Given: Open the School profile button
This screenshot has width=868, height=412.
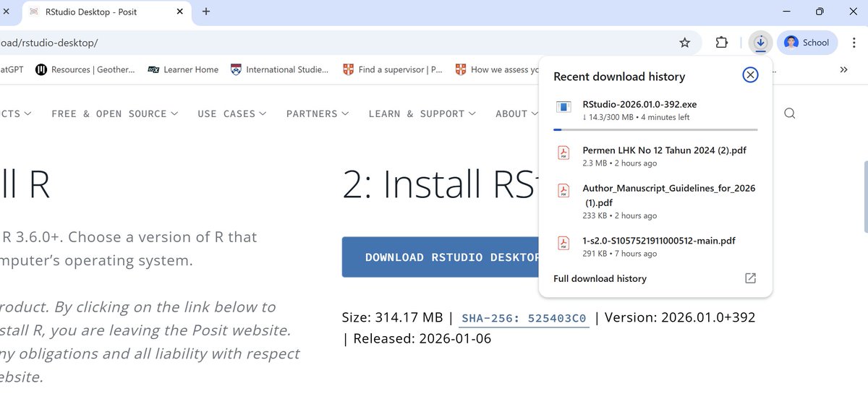Looking at the screenshot, I should 807,43.
